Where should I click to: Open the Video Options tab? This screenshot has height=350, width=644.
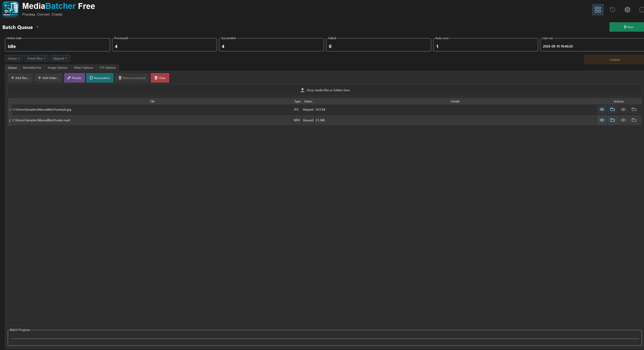(x=83, y=68)
